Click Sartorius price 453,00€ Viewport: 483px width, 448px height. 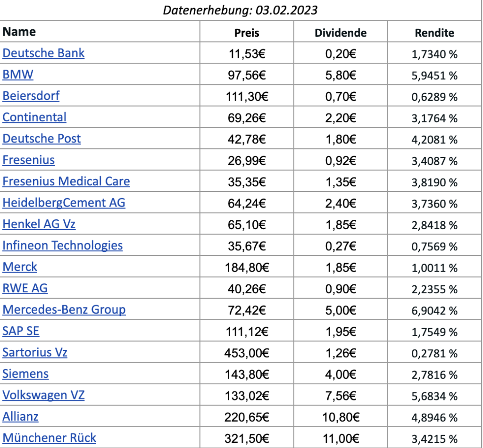click(x=247, y=354)
